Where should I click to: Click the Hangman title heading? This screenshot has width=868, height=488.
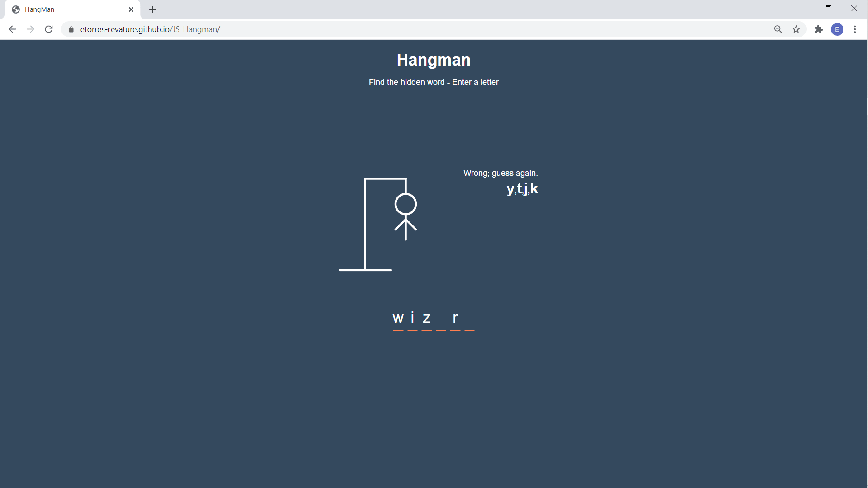[434, 60]
